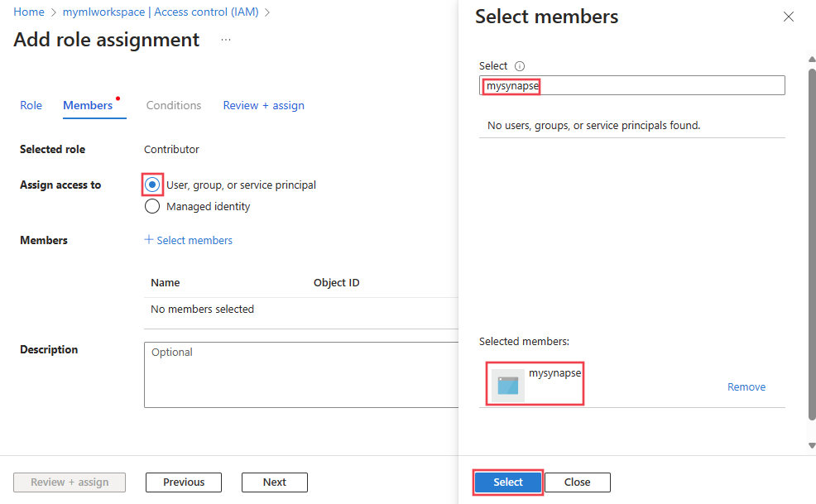Open the Conditions tab
The height and width of the screenshot is (504, 816).
(174, 105)
